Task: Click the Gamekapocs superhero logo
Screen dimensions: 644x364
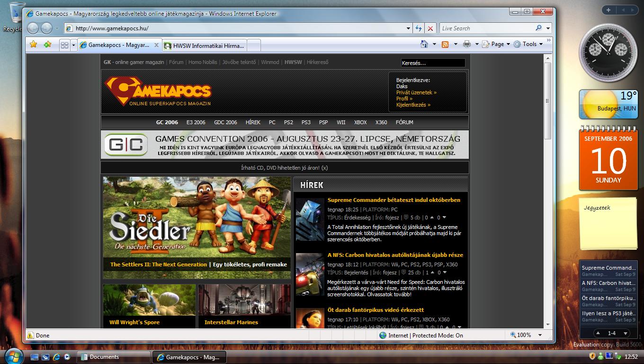Action: [158, 91]
